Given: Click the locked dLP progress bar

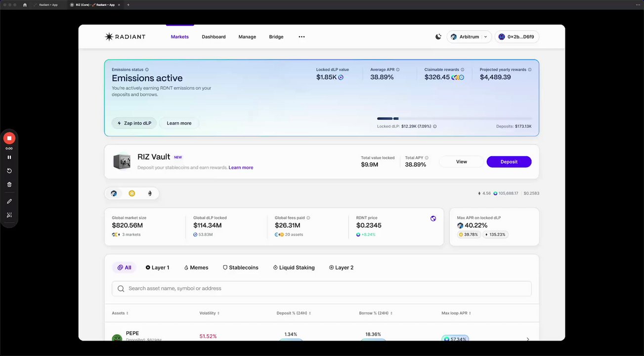Looking at the screenshot, I should tap(454, 119).
